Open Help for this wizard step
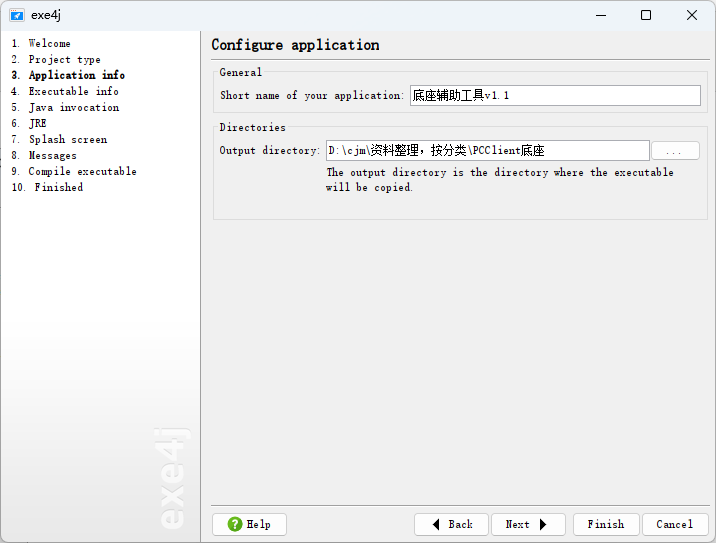The width and height of the screenshot is (716, 543). [x=249, y=524]
